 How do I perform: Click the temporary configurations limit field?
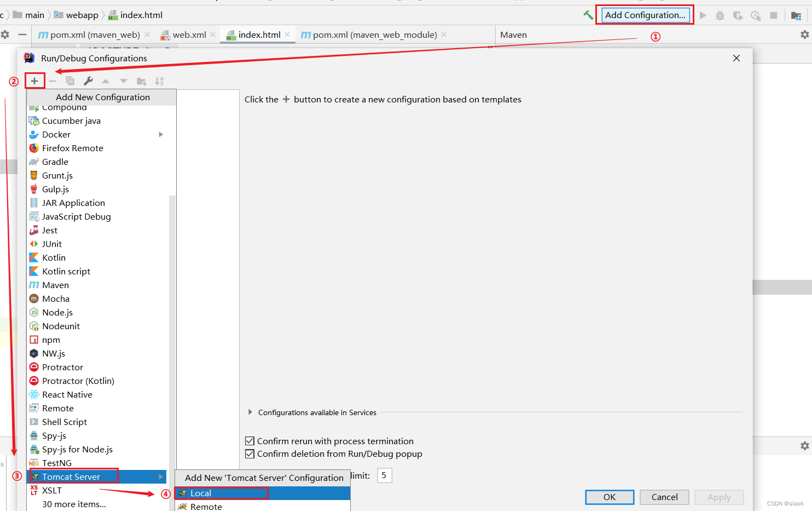click(x=385, y=475)
